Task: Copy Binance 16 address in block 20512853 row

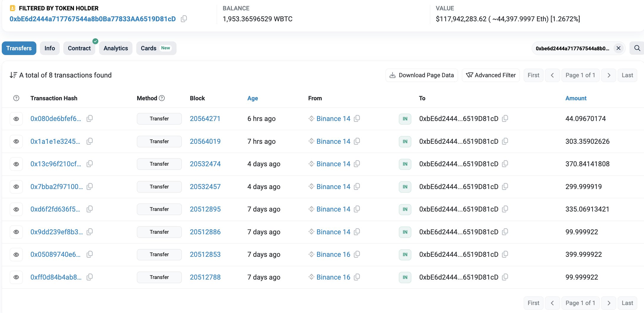Action: (x=357, y=254)
